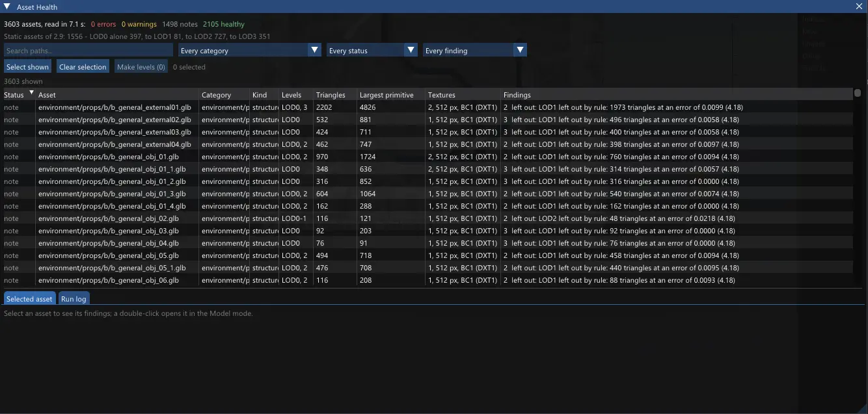Select the b_general_external01.glb asset row

click(427, 107)
